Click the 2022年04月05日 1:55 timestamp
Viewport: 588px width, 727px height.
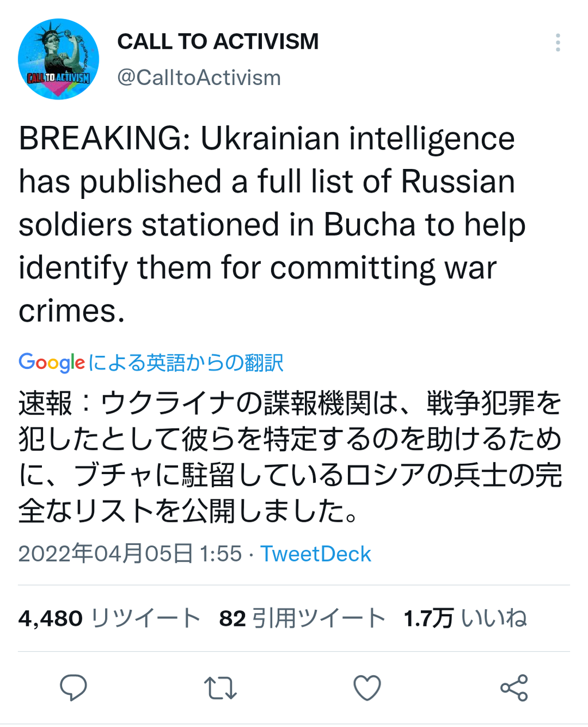coord(130,554)
